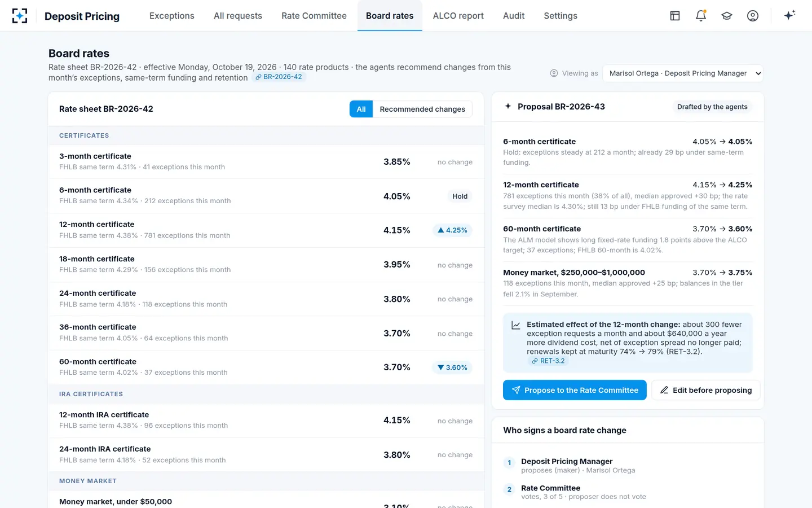Viewport: 812px width, 508px height.
Task: Click the 12-month certificate proposal rate 4.15% → 4.25%
Action: pos(722,185)
